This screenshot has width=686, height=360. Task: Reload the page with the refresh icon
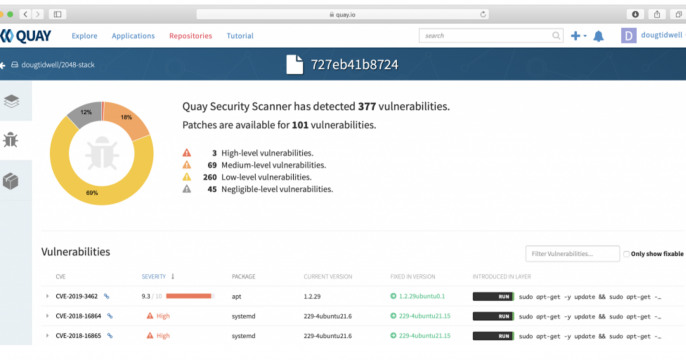(483, 14)
